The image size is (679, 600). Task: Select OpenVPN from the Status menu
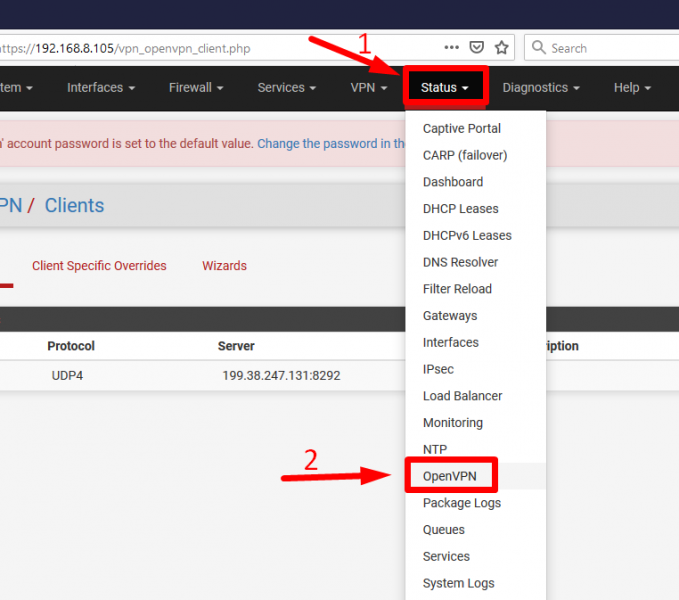click(450, 476)
